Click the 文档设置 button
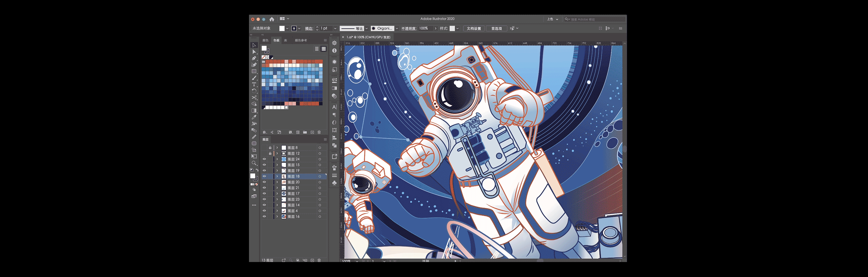 pyautogui.click(x=474, y=29)
